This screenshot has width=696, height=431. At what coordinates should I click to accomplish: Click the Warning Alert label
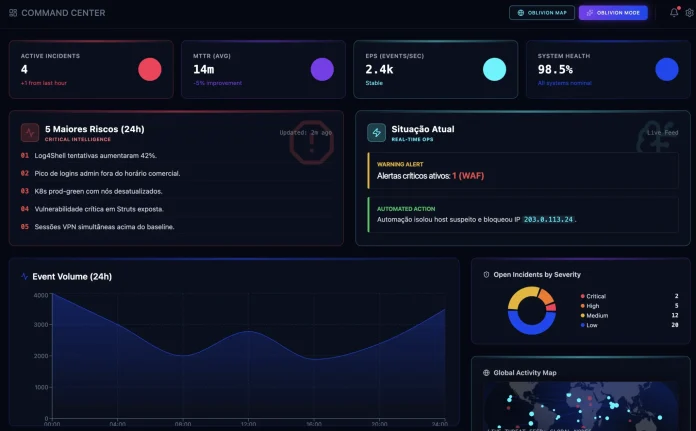pos(400,164)
